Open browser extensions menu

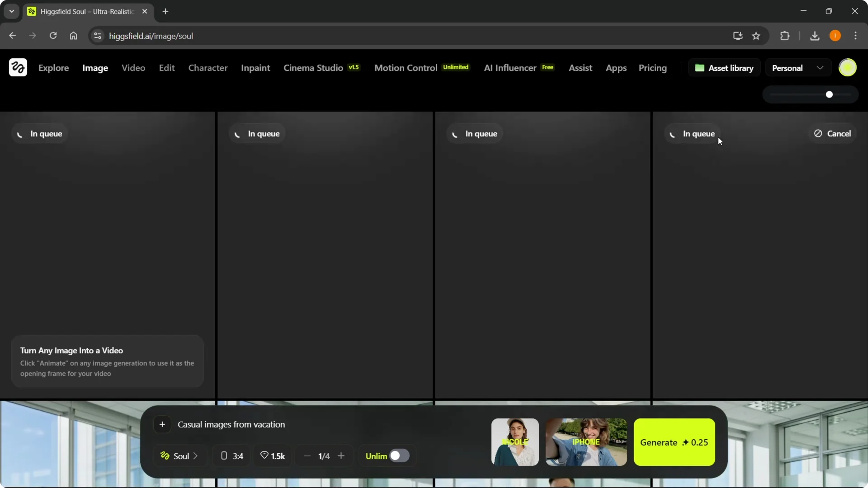pos(785,36)
